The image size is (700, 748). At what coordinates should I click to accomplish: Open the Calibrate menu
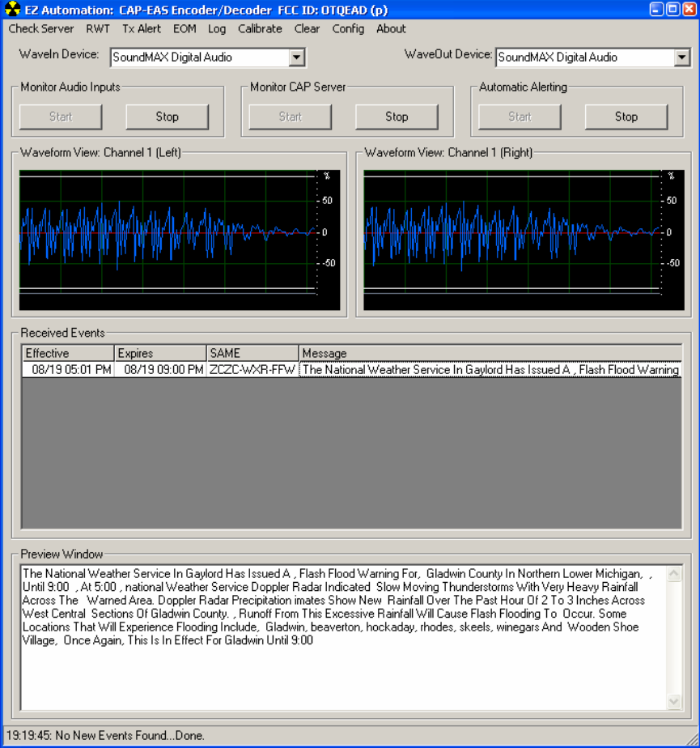(x=260, y=28)
